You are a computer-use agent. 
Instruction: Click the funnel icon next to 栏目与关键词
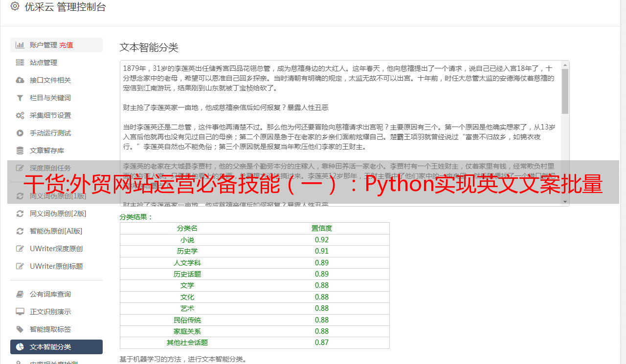(20, 98)
